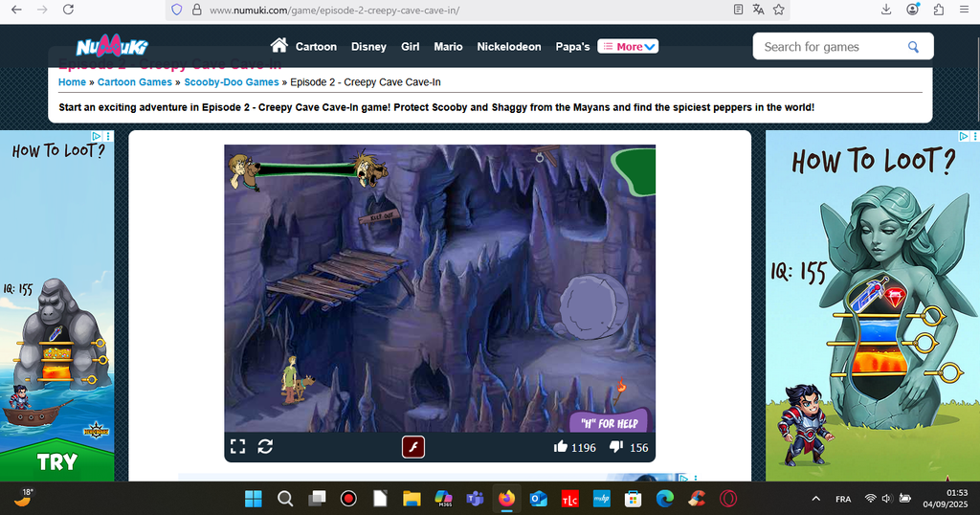Follow the Cartoon Games breadcrumb link

134,82
